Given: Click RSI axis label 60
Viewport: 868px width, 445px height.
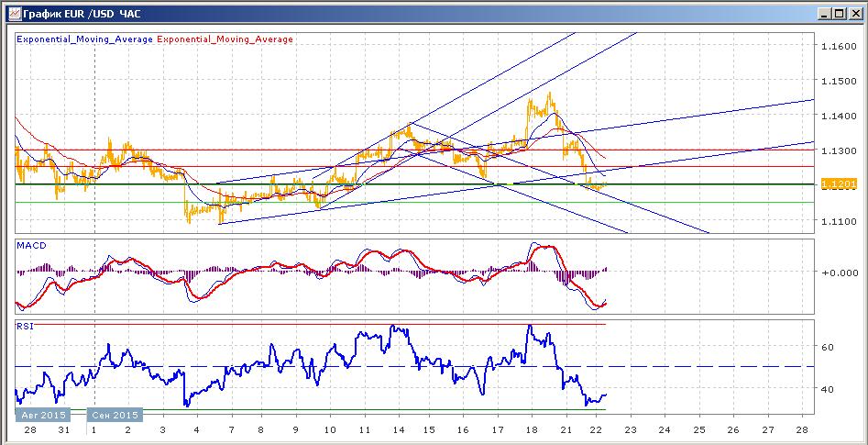Looking at the screenshot, I should (x=828, y=348).
